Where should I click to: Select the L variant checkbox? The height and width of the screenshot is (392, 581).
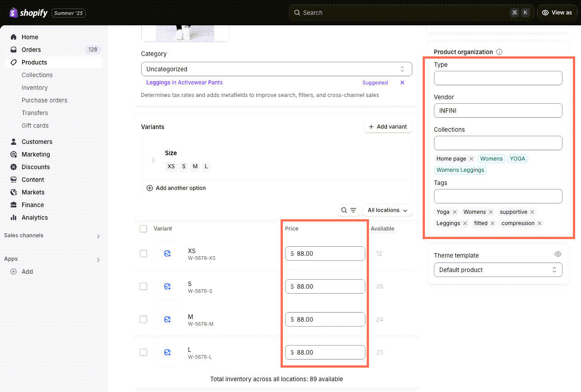[x=143, y=352]
